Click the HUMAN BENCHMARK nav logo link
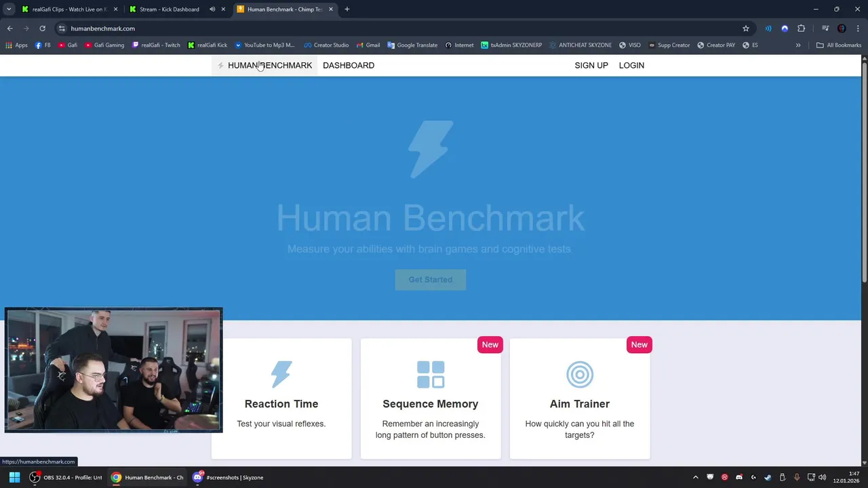This screenshot has width=868, height=488. [x=264, y=66]
